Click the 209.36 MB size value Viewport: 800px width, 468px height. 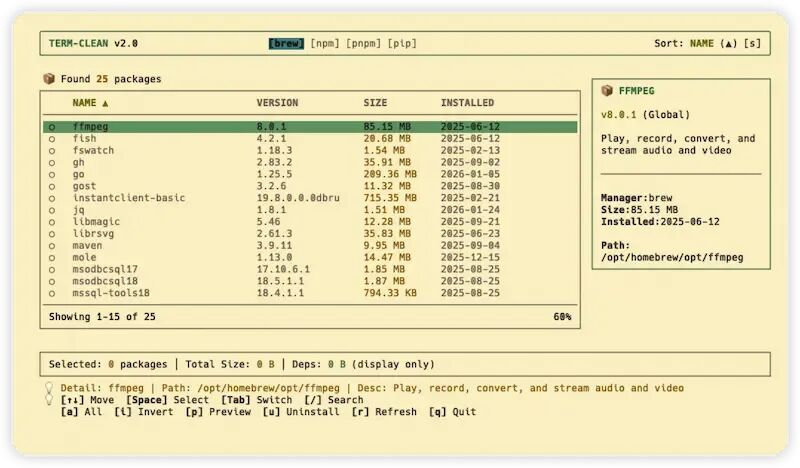[390, 174]
